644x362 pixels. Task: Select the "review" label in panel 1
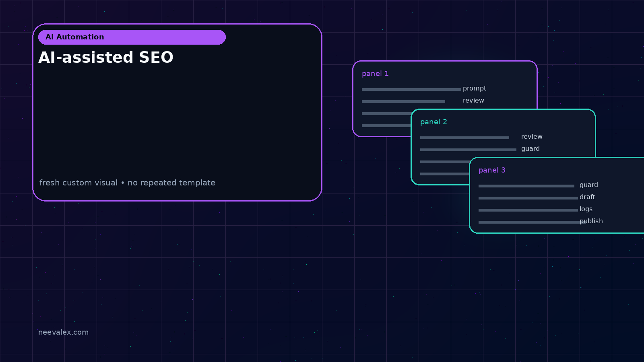click(x=473, y=101)
